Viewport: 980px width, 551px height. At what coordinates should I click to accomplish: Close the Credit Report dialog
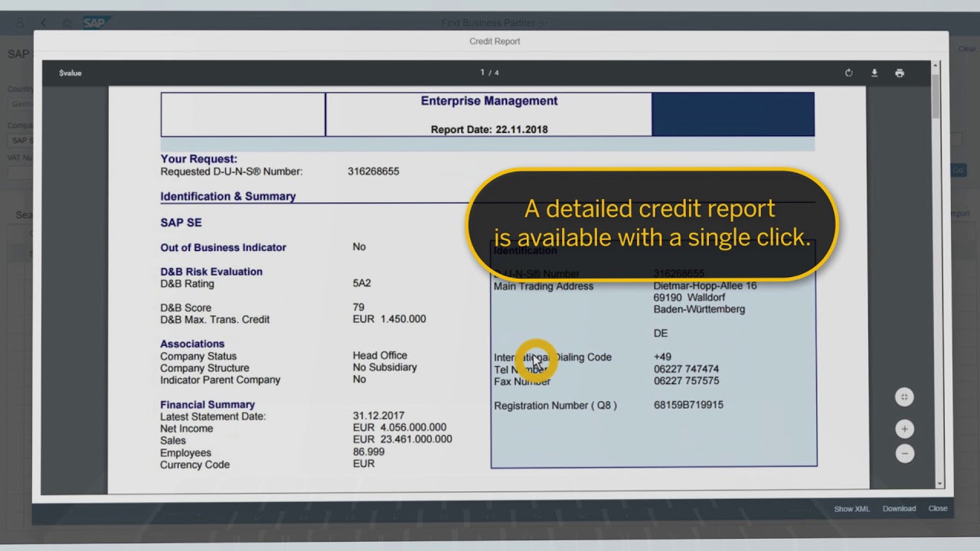[938, 509]
